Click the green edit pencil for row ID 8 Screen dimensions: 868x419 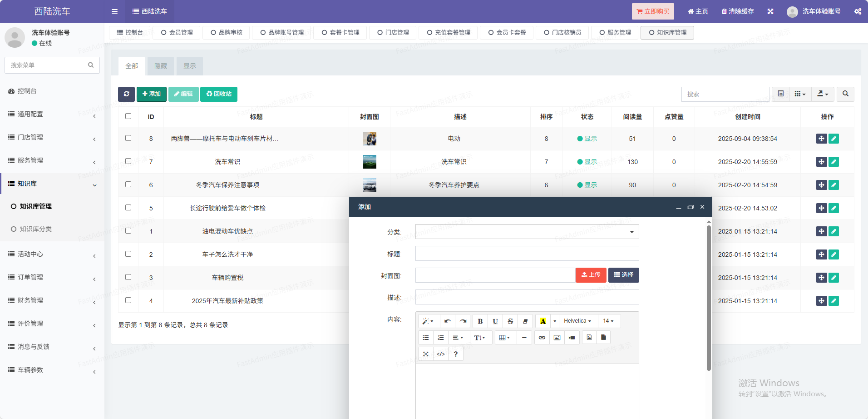click(833, 139)
